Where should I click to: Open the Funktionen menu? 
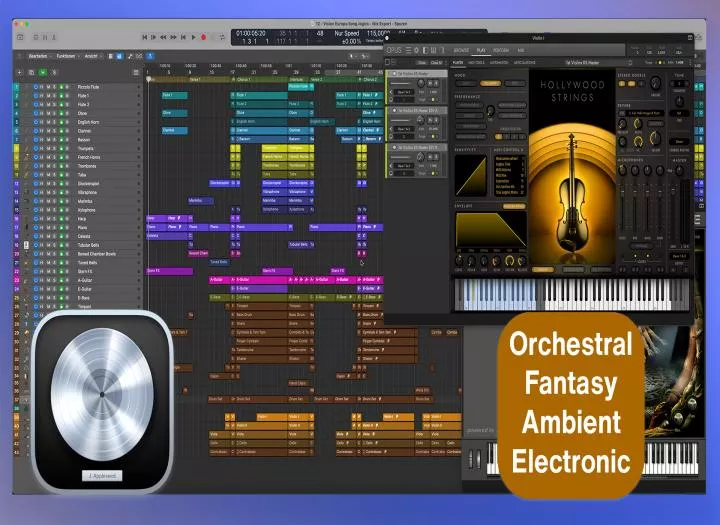[x=68, y=56]
